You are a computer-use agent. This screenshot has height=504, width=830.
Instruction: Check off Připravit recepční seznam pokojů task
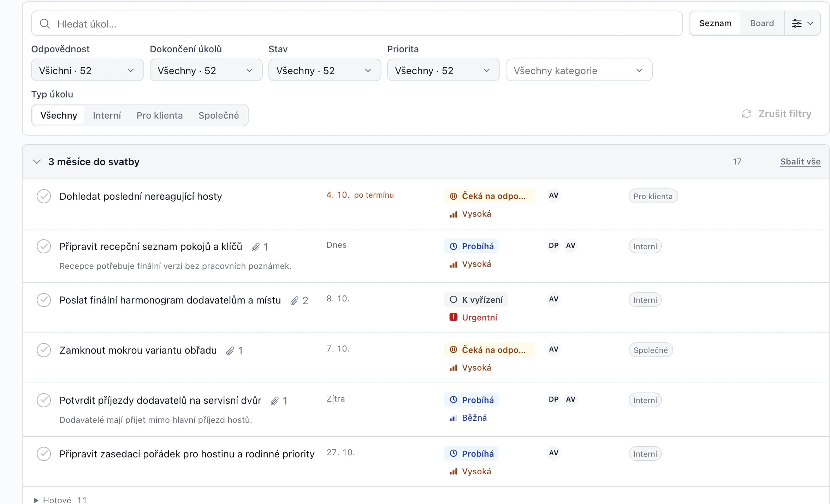pyautogui.click(x=44, y=246)
